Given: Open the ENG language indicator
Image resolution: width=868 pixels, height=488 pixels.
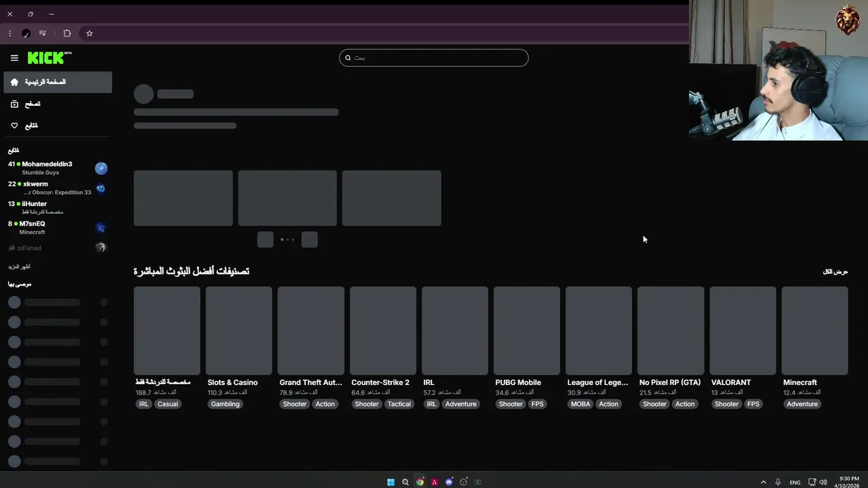Looking at the screenshot, I should (x=795, y=483).
